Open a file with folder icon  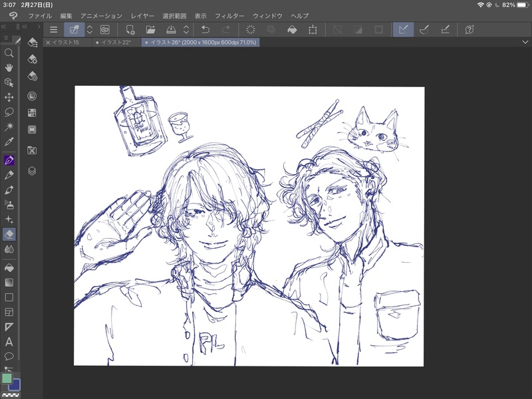tap(150, 29)
